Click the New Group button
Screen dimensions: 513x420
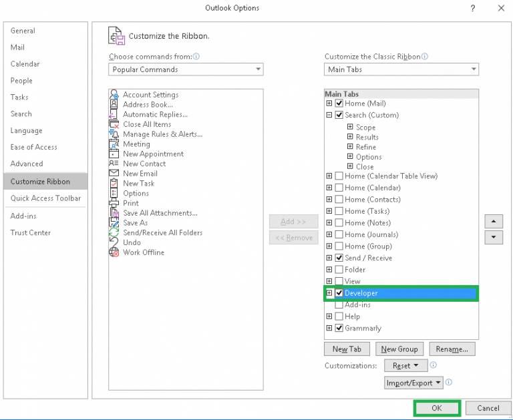[399, 349]
